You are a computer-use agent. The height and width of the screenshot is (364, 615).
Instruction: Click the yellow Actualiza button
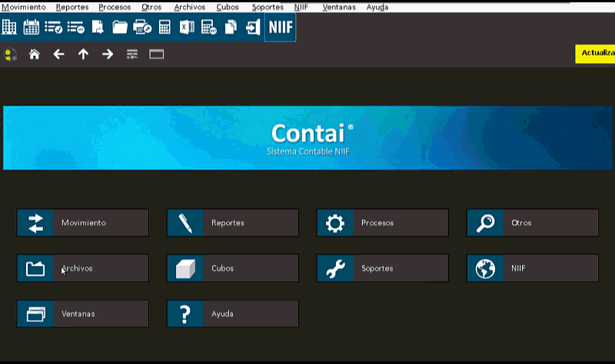(x=597, y=54)
